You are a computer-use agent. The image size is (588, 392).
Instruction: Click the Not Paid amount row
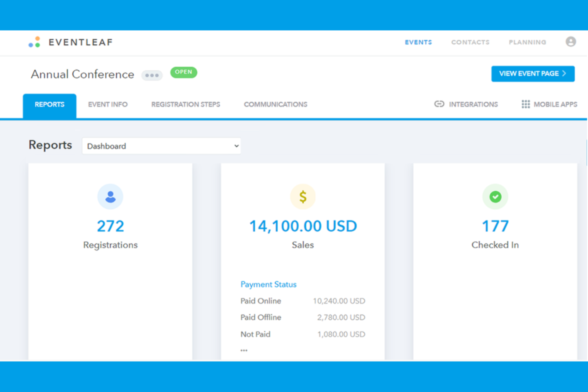[303, 334]
